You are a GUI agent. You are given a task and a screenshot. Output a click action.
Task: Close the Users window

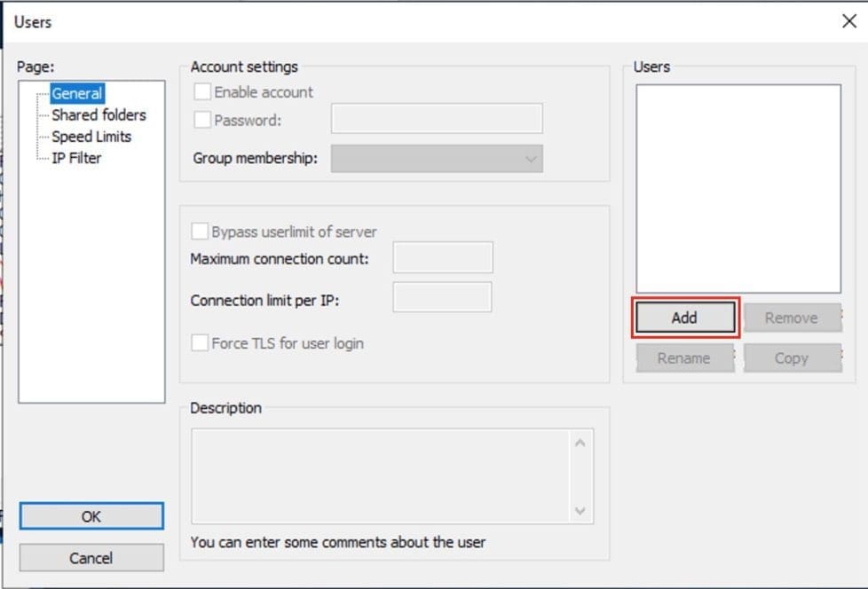click(x=848, y=21)
